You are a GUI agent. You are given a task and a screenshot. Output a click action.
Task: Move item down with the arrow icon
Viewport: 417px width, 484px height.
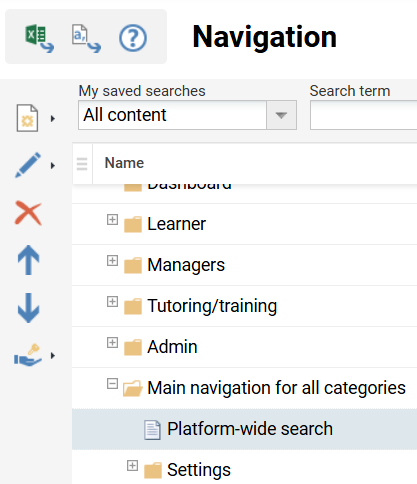(x=28, y=308)
